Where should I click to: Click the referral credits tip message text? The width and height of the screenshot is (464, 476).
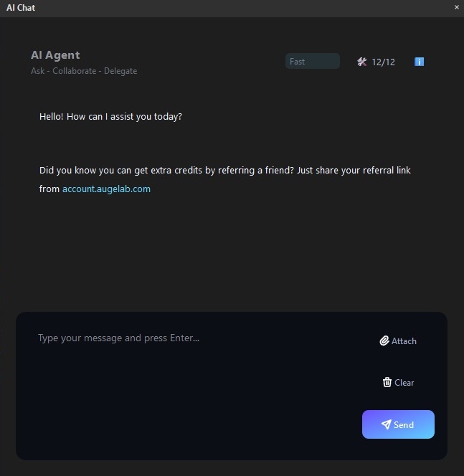[224, 171]
